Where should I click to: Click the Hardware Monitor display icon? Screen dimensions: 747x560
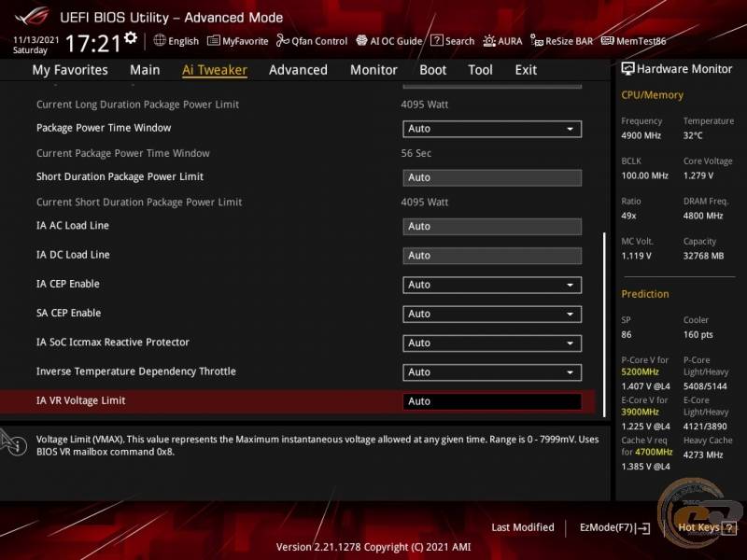627,69
